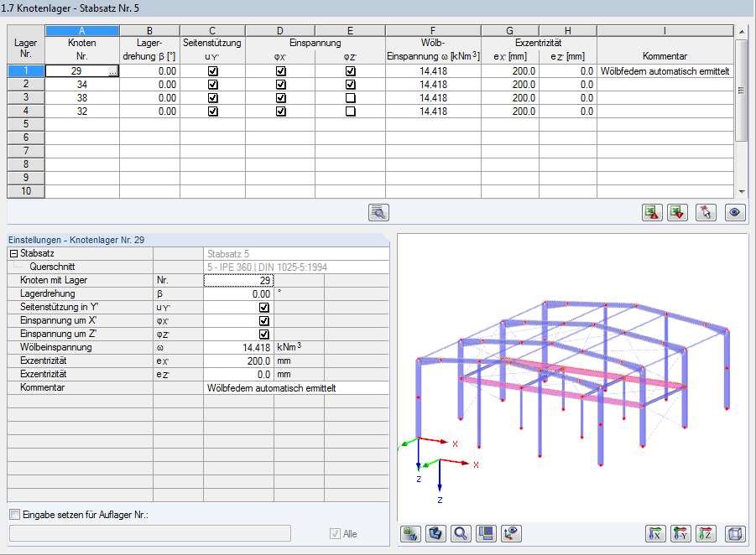Click node number 38 cell
Image resolution: width=756 pixels, height=555 pixels.
click(82, 98)
